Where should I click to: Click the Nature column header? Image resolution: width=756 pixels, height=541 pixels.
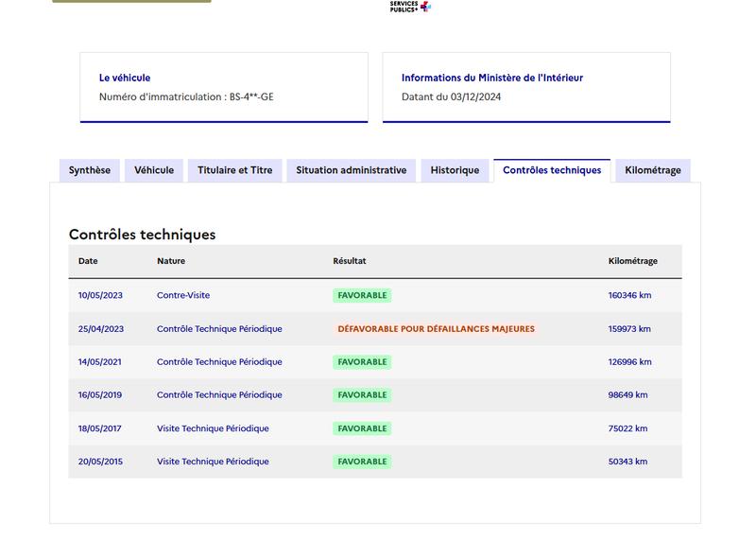(x=171, y=261)
